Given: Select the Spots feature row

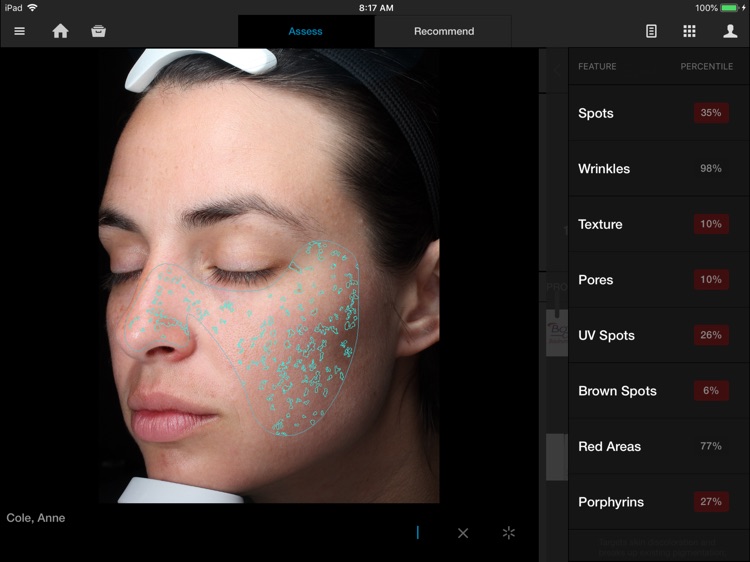Looking at the screenshot, I should click(659, 113).
